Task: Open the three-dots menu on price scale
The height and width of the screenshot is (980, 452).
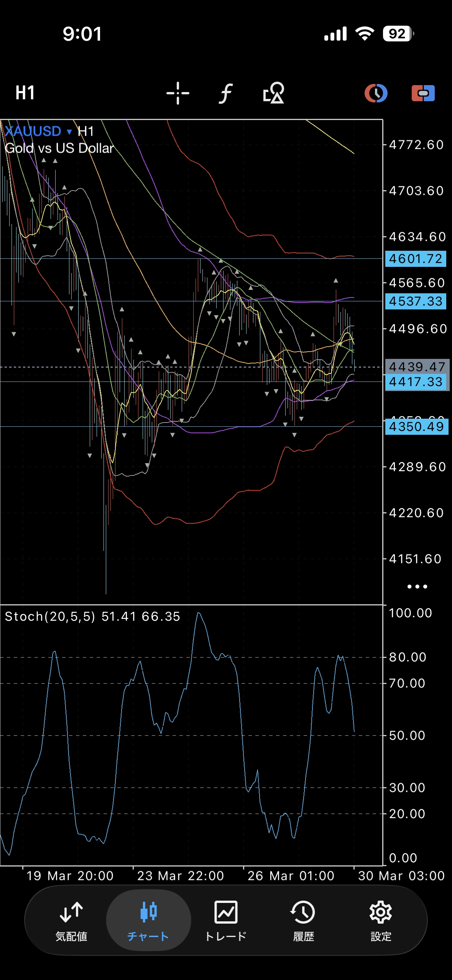Action: (x=417, y=586)
